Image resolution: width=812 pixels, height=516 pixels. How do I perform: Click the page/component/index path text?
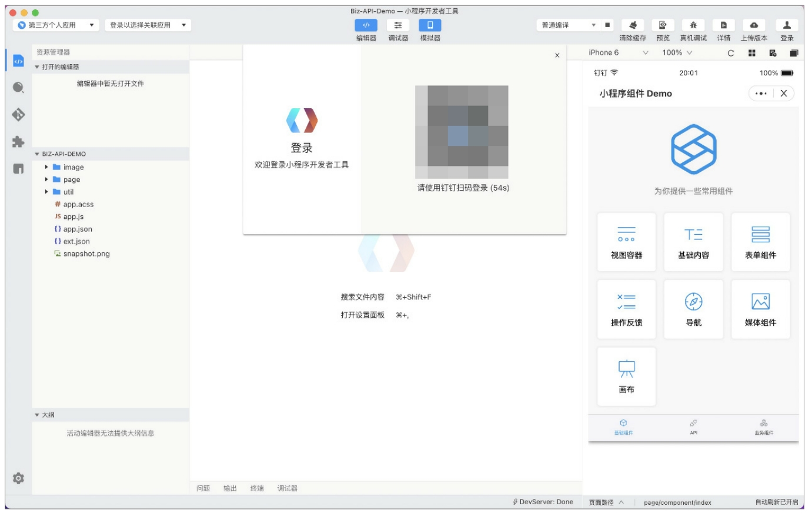pyautogui.click(x=677, y=502)
